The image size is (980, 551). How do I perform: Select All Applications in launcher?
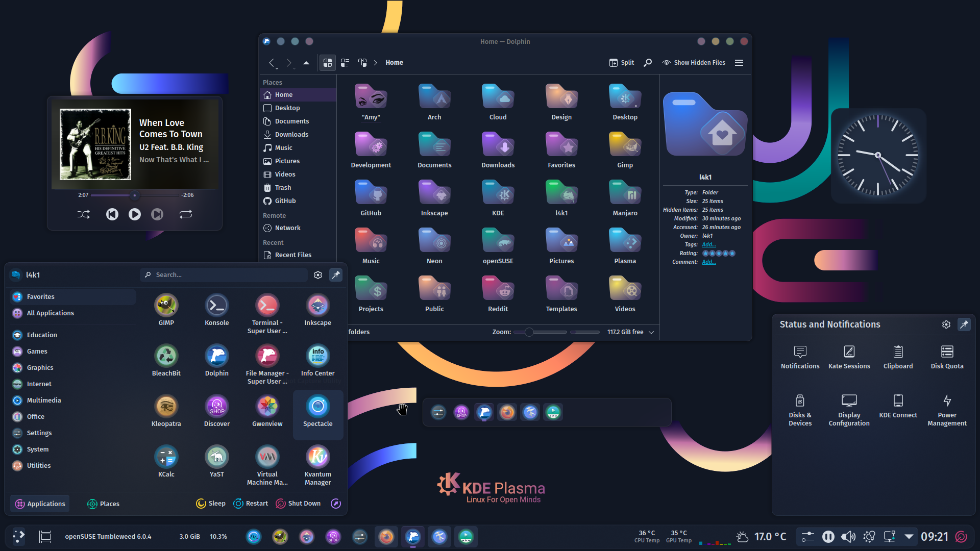coord(73,313)
